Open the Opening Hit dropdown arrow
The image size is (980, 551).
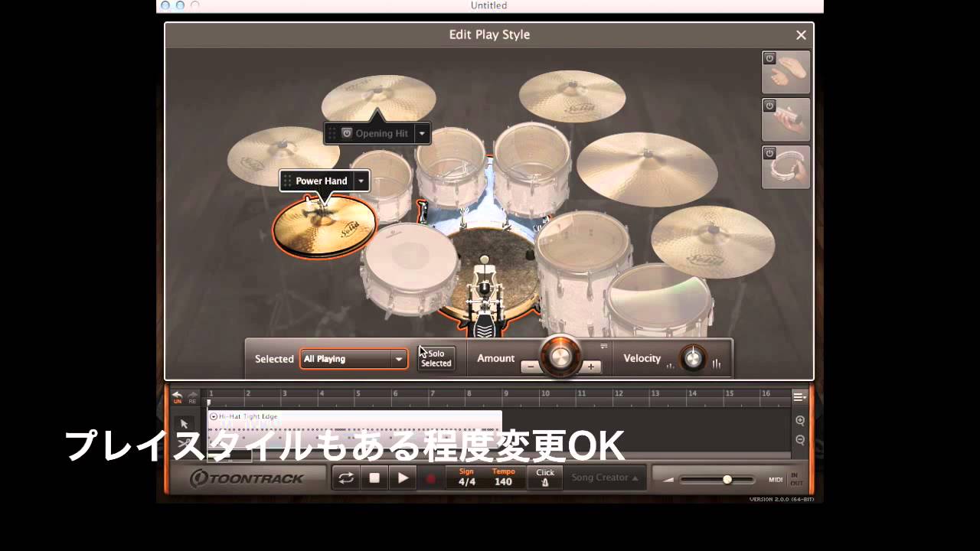coord(422,133)
